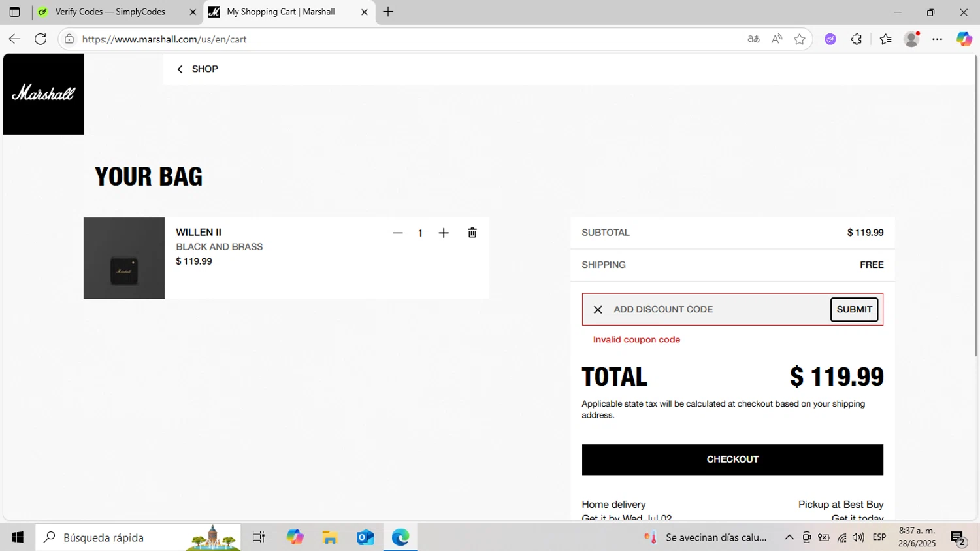Close the My Shopping Cart tab
Image resolution: width=980 pixels, height=551 pixels.
[365, 12]
